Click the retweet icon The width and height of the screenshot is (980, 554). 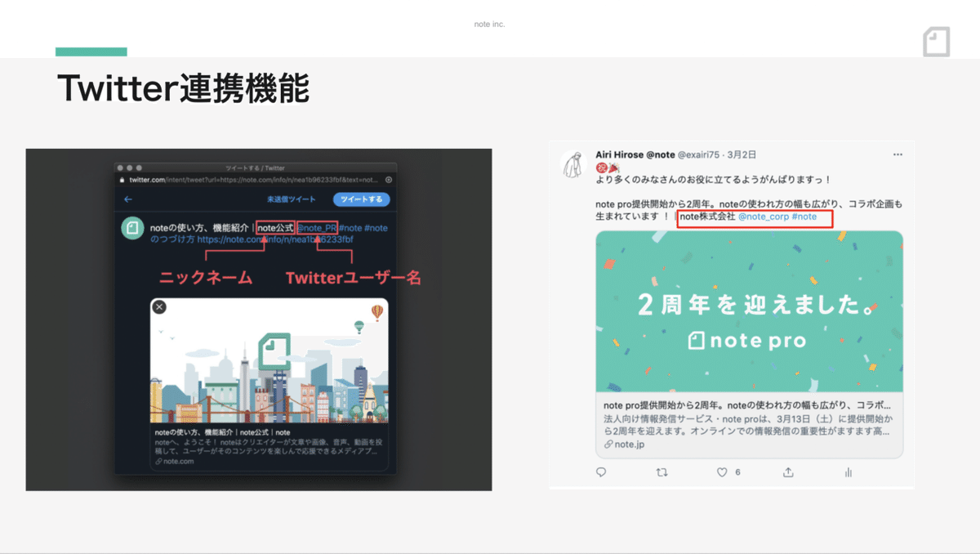coord(662,472)
